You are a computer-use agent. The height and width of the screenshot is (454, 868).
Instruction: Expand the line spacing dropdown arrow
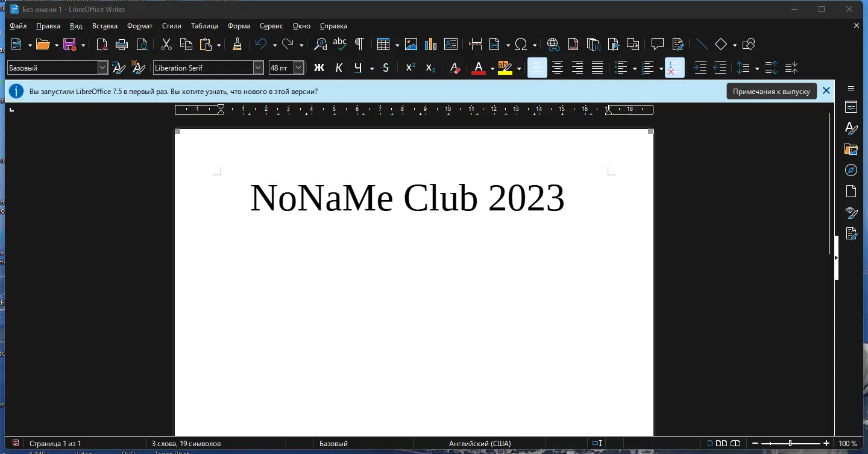[756, 68]
